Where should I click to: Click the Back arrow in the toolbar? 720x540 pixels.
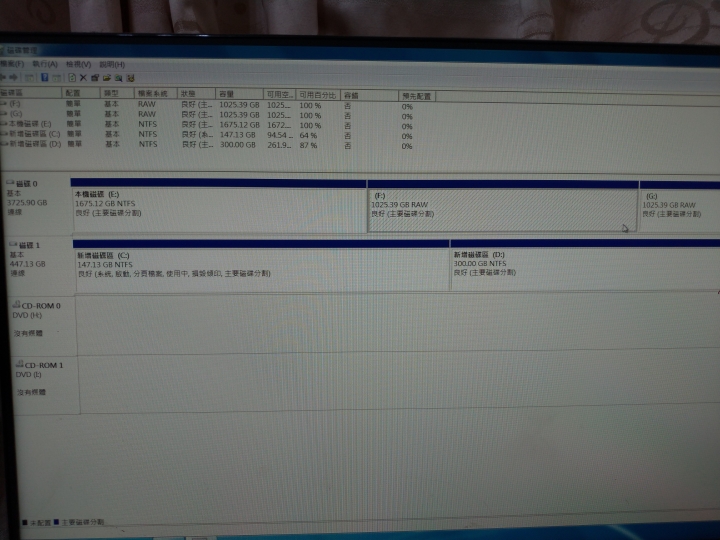click(3, 77)
